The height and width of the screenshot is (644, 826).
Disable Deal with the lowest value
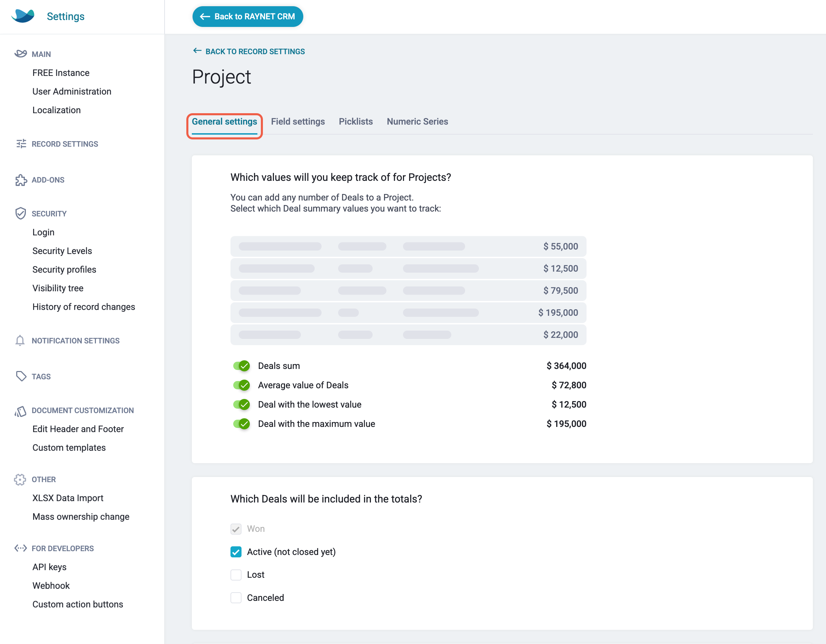[x=241, y=404]
